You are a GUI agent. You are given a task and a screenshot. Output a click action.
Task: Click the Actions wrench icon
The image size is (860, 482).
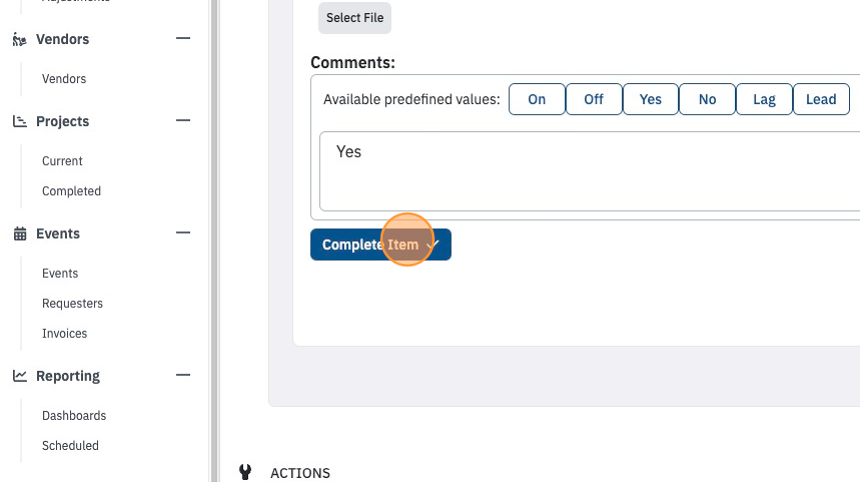245,472
